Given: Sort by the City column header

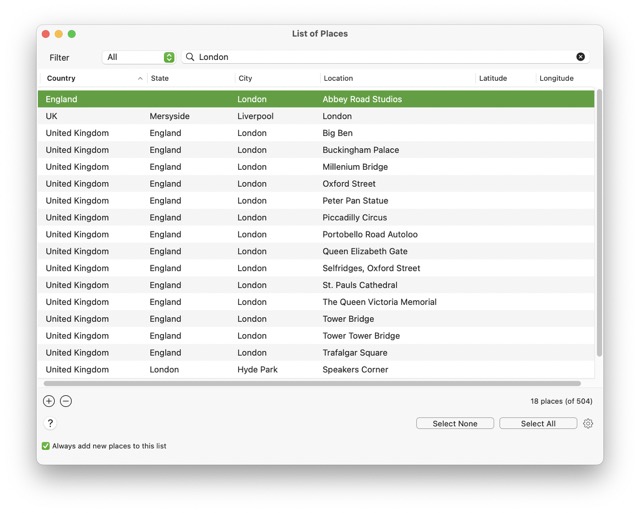Looking at the screenshot, I should coord(275,78).
